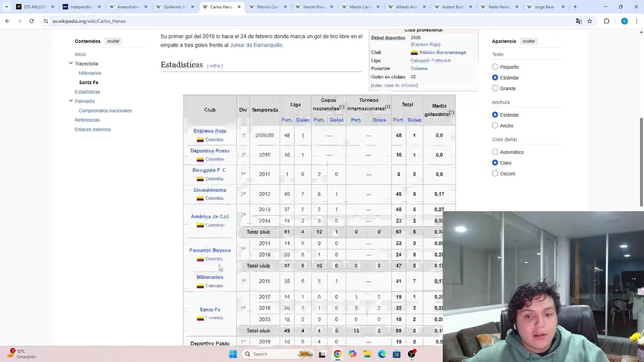Switch to Anexo:Entren tab
This screenshot has height=362, width=644.
(128, 7)
